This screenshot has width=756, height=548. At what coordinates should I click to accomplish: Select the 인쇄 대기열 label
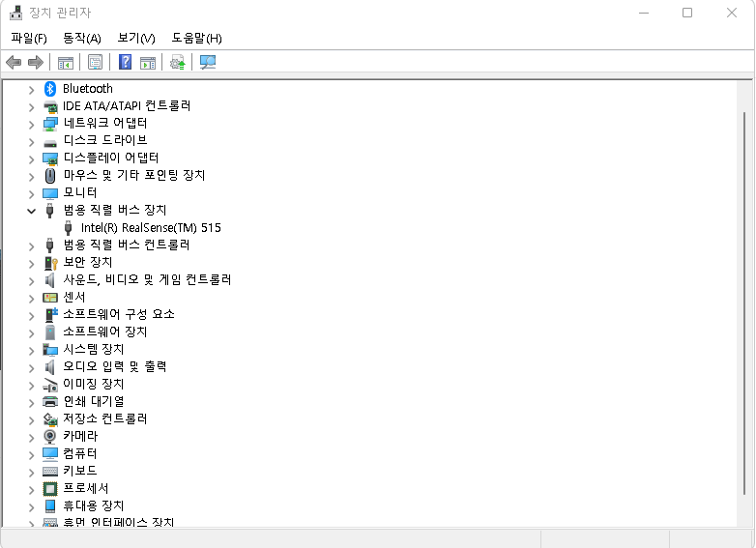tap(94, 401)
